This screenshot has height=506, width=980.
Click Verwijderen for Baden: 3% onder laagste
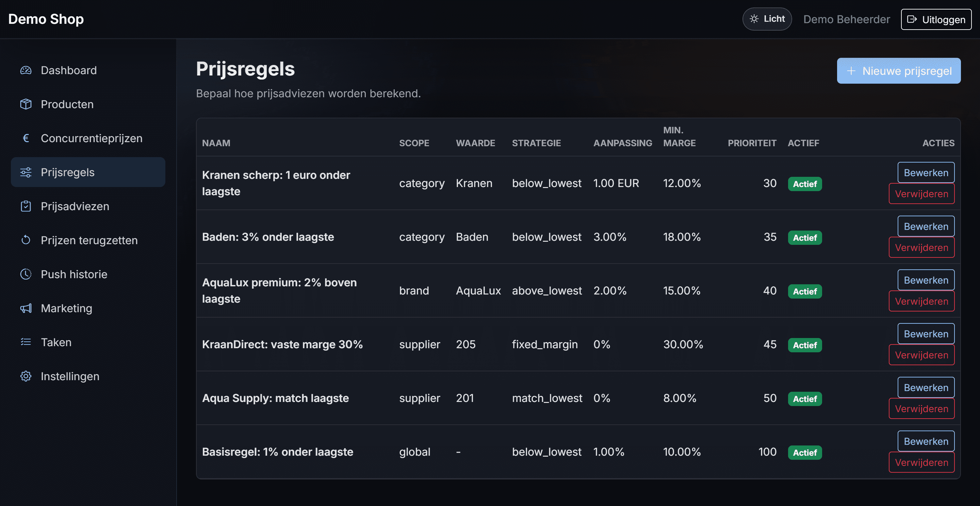(921, 248)
